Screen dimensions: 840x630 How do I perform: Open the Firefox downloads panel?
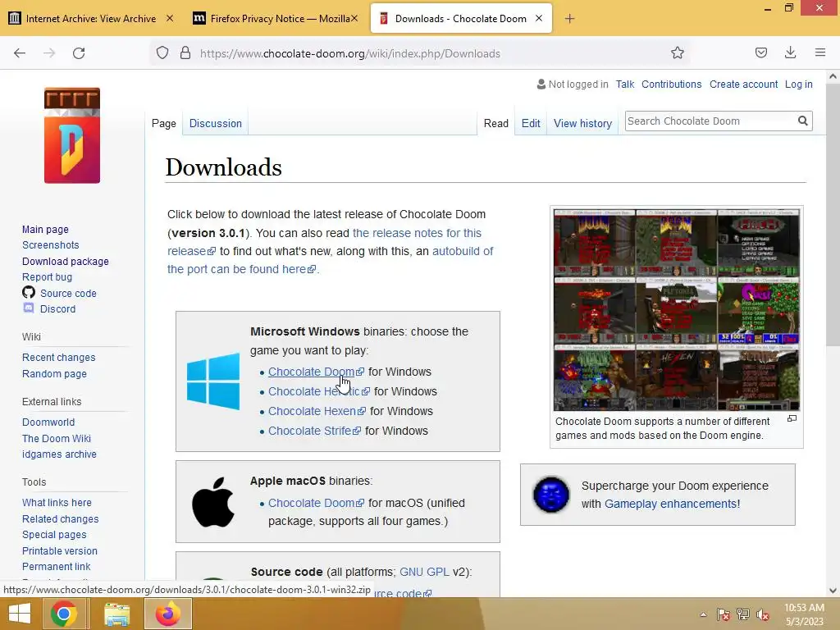pos(790,52)
